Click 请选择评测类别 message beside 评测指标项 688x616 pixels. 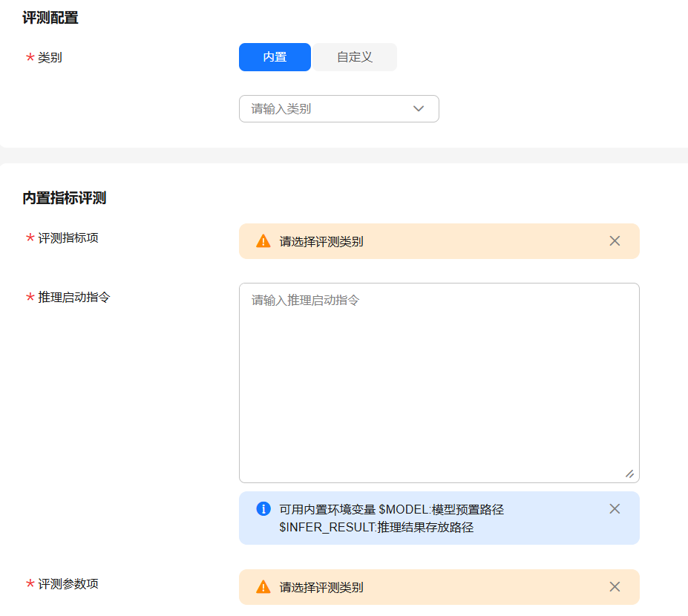[x=321, y=241]
